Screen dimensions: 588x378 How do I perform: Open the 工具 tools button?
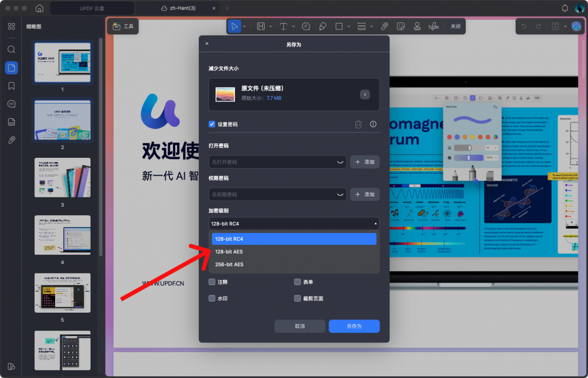123,26
